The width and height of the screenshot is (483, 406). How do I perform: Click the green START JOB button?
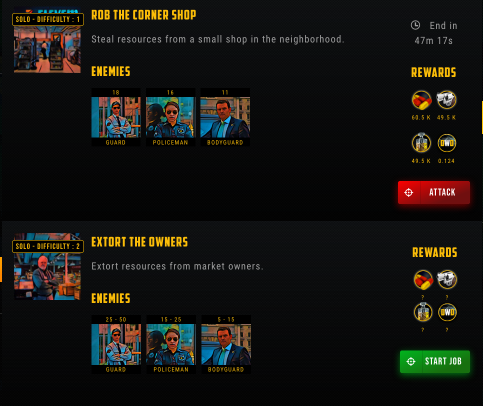(435, 361)
